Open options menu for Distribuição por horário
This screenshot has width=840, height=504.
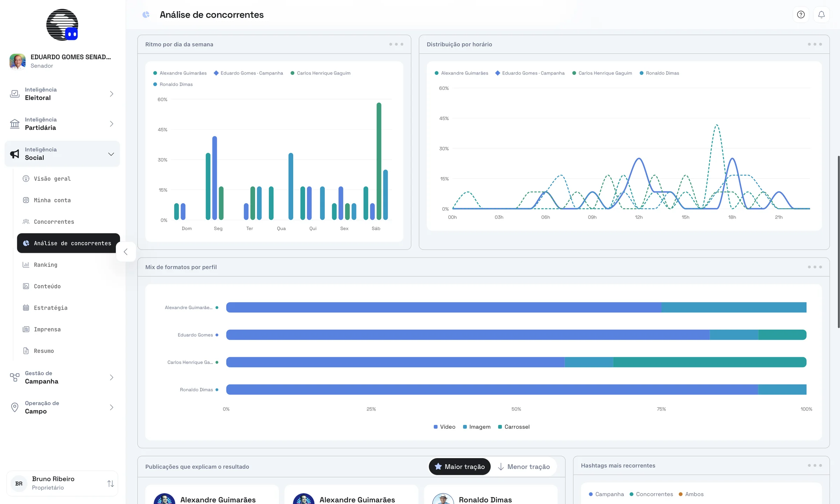coord(815,44)
